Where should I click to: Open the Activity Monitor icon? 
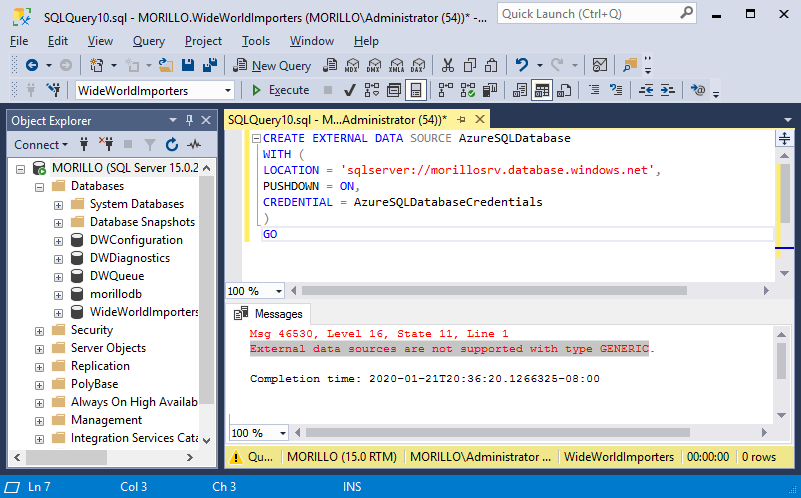point(600,65)
